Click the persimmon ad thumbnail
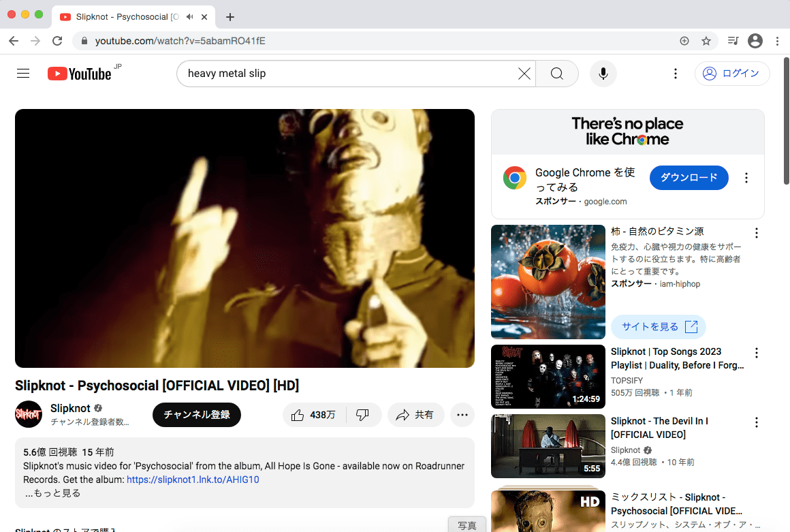 (x=548, y=281)
